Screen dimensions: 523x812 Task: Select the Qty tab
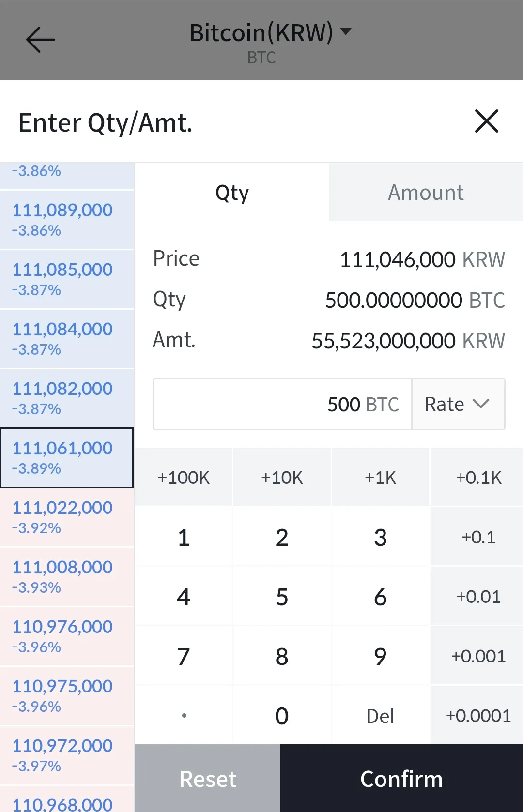pyautogui.click(x=232, y=193)
